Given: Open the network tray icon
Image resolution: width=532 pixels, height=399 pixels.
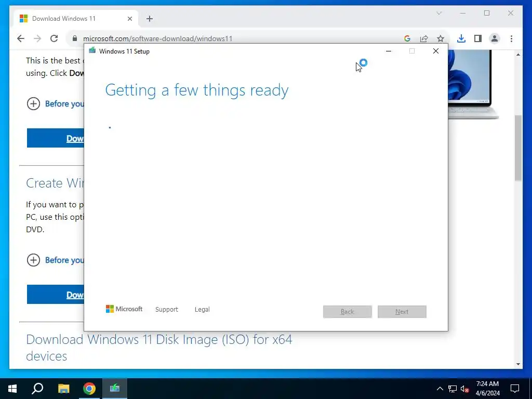Looking at the screenshot, I should pyautogui.click(x=453, y=389).
